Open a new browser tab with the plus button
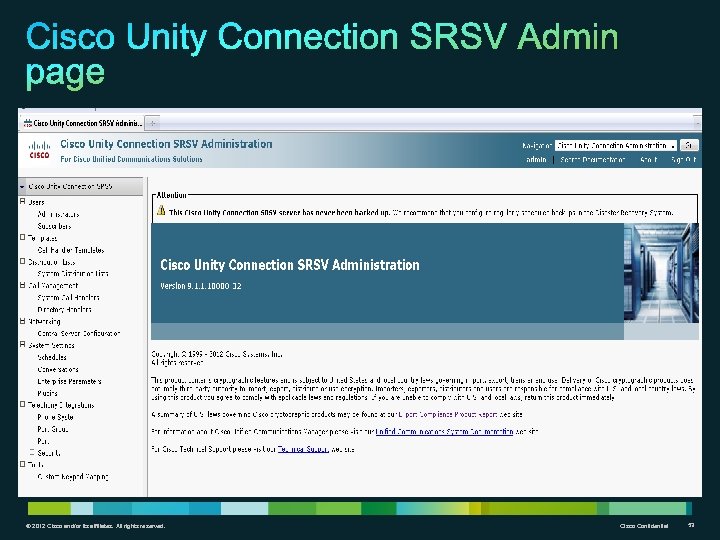Viewport: 720px width, 540px height. pyautogui.click(x=152, y=123)
